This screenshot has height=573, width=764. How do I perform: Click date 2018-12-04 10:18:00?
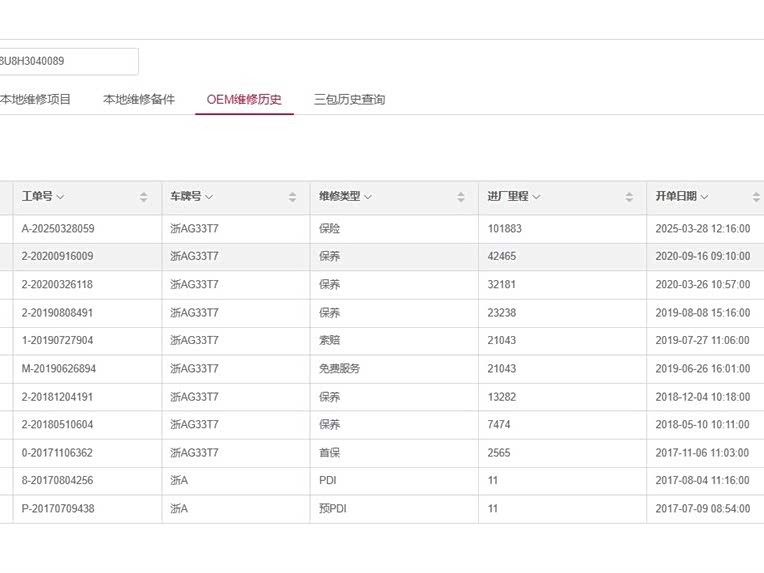pyautogui.click(x=703, y=397)
